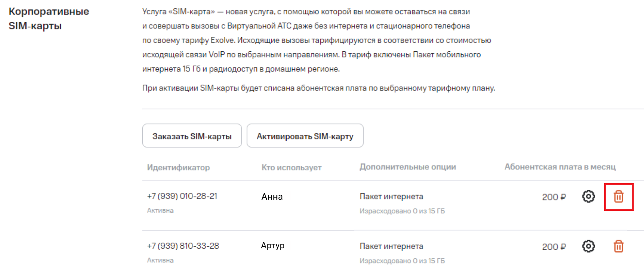Click "Пакет интернета" in Анна's row

click(391, 197)
